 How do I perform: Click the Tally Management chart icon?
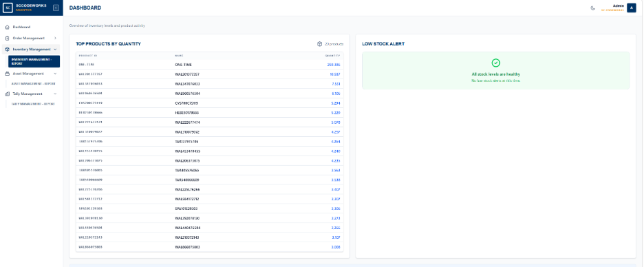coord(7,94)
